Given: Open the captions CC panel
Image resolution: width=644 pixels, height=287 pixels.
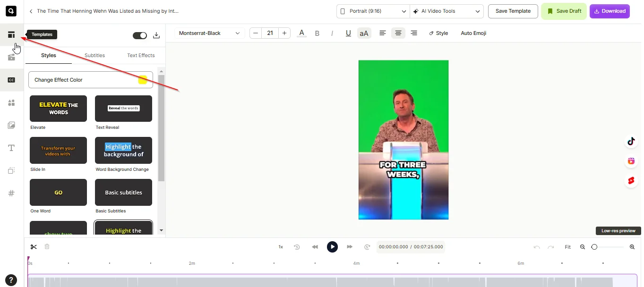Looking at the screenshot, I should (11, 80).
